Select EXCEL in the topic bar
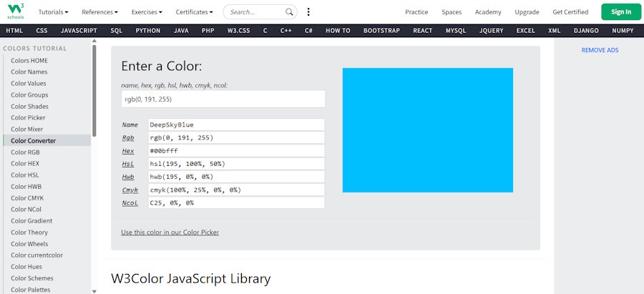This screenshot has height=294, width=644. [x=525, y=30]
